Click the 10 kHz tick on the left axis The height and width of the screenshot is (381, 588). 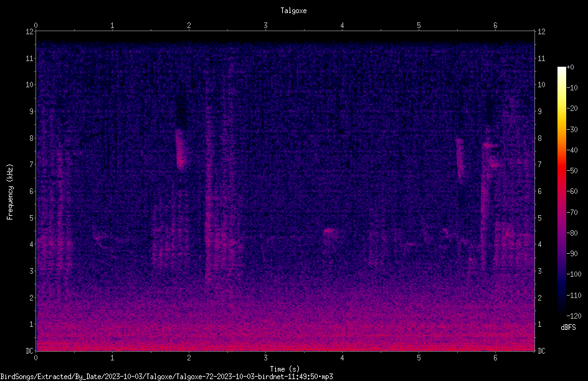30,85
